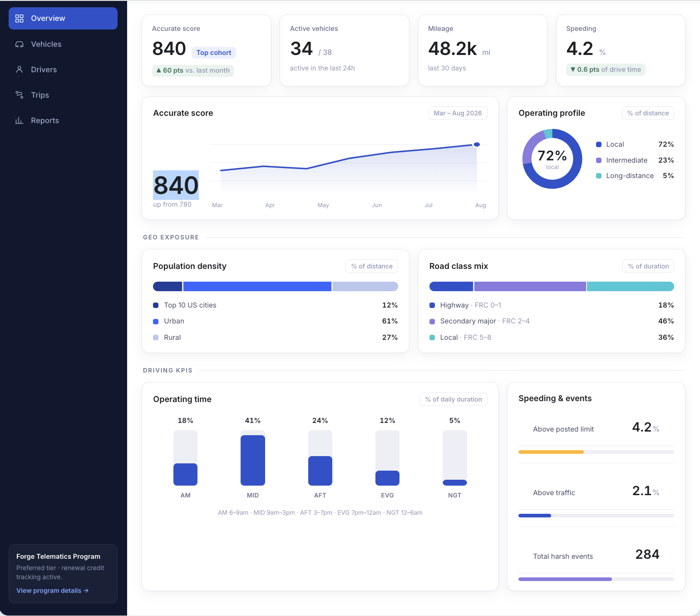Click the Rural segment of the Population density bar
Image resolution: width=700 pixels, height=616 pixels.
click(365, 286)
